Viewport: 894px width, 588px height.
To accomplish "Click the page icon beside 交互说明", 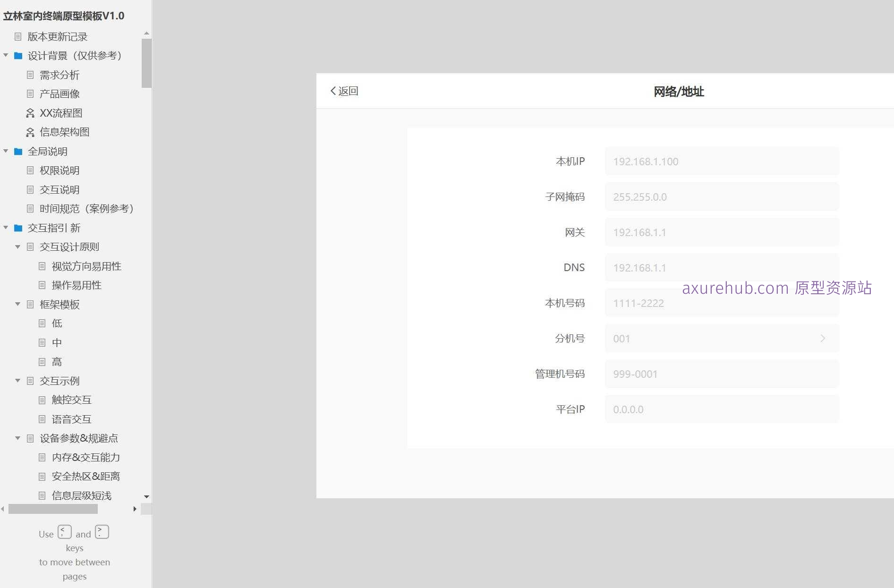I will pyautogui.click(x=30, y=189).
